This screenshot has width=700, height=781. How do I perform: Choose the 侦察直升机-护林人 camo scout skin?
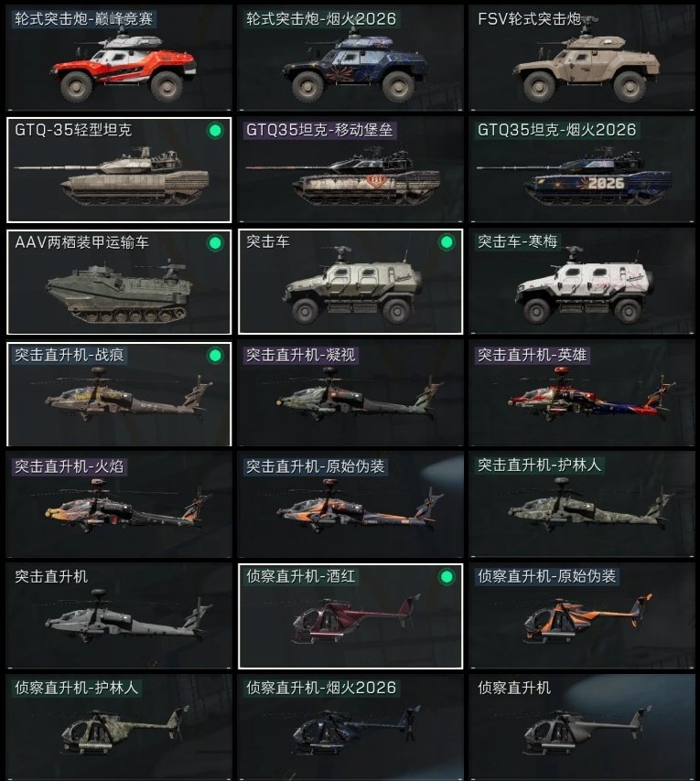[x=119, y=728]
